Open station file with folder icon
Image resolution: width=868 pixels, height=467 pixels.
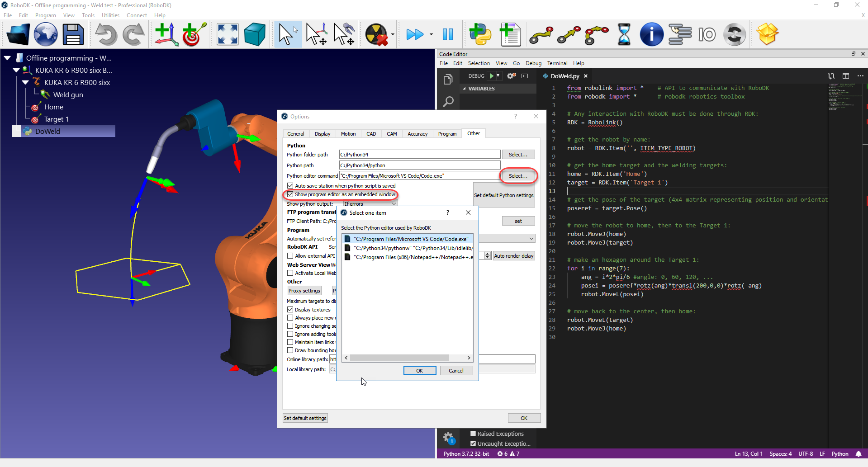pos(19,34)
